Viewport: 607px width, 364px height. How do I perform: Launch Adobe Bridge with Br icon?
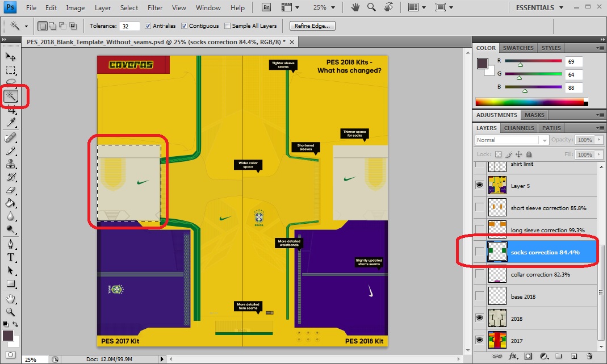(266, 7)
